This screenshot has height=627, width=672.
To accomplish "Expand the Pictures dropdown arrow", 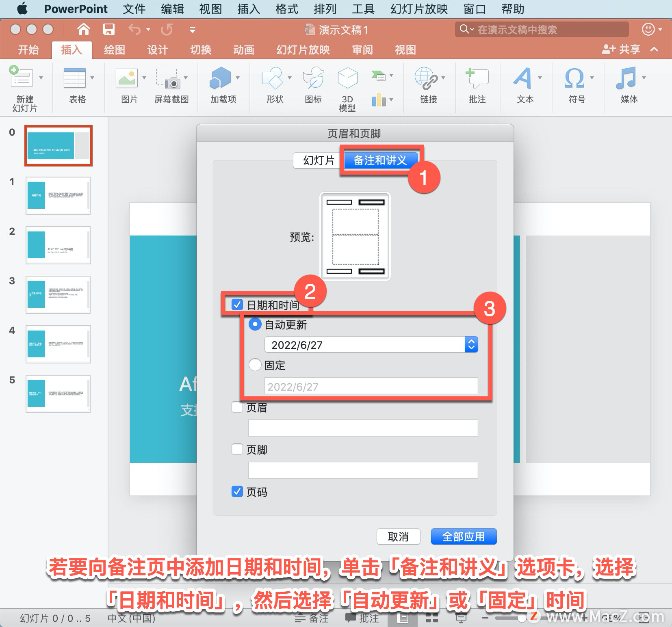I will click(144, 78).
